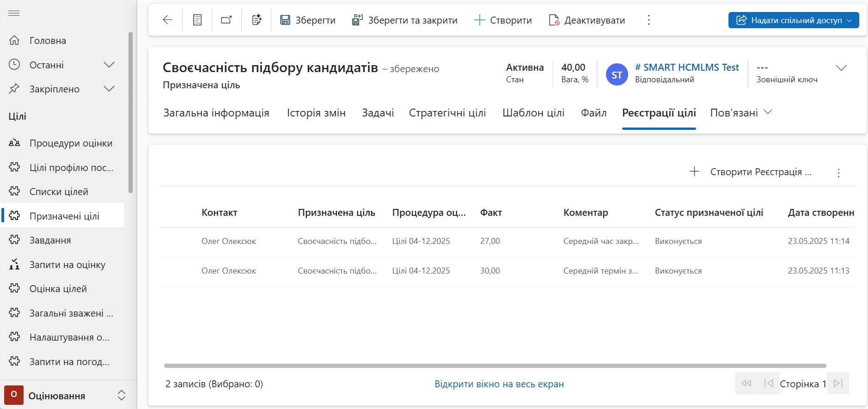Select the Реєстрації цілі tab
The image size is (868, 409).
pos(659,113)
